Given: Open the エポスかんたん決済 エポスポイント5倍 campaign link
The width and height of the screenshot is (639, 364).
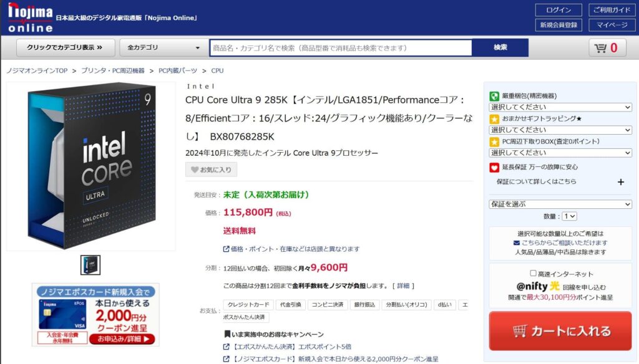Looking at the screenshot, I should pos(292,347).
